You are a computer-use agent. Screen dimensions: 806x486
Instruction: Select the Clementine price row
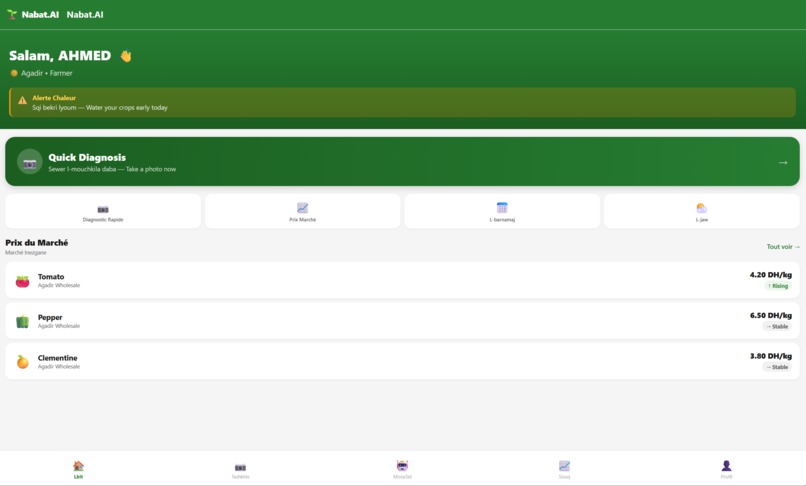402,361
